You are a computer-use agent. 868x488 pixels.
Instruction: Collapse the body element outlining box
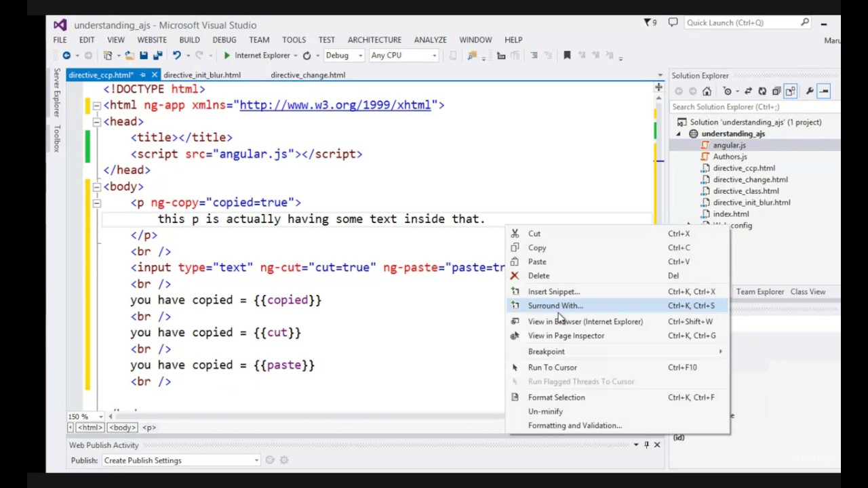coord(96,186)
